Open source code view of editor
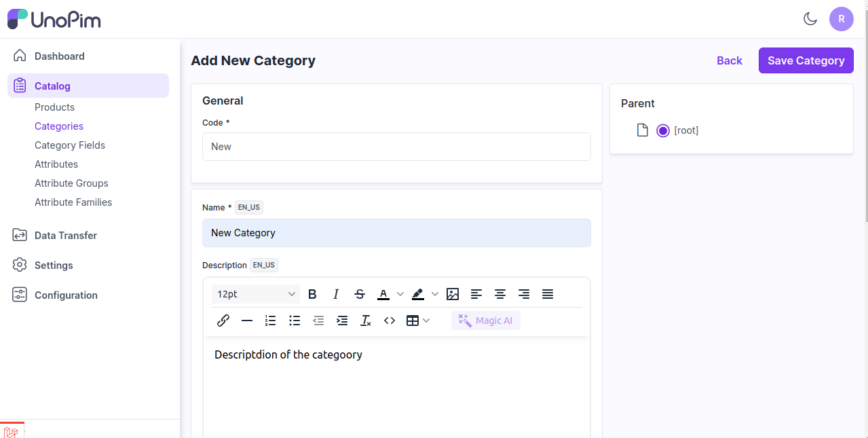This screenshot has width=868, height=438. (390, 321)
